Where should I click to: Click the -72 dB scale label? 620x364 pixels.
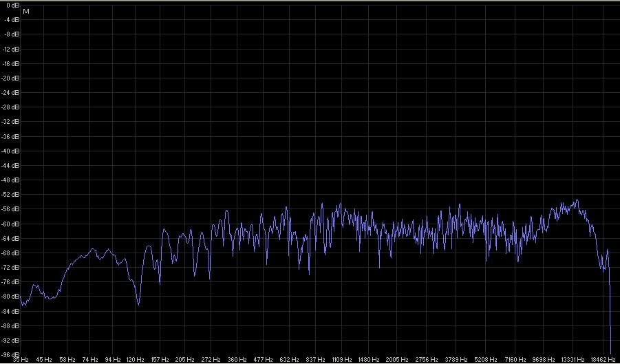coord(11,268)
